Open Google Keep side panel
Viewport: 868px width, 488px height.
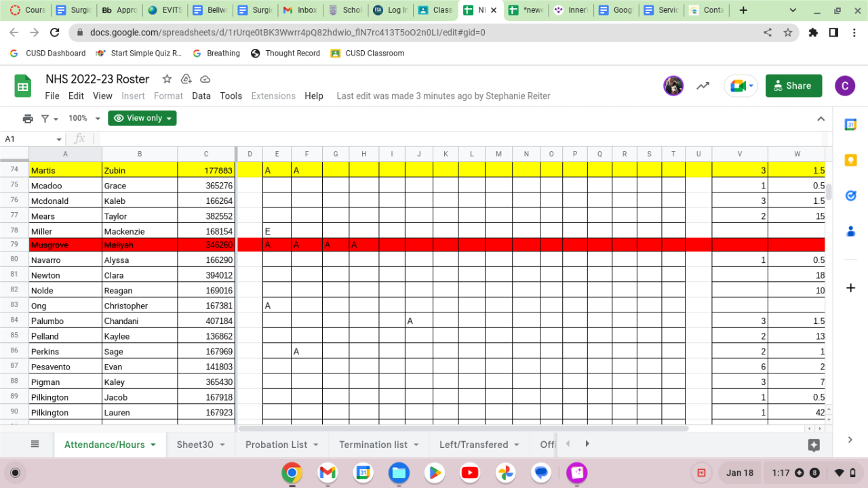point(850,160)
